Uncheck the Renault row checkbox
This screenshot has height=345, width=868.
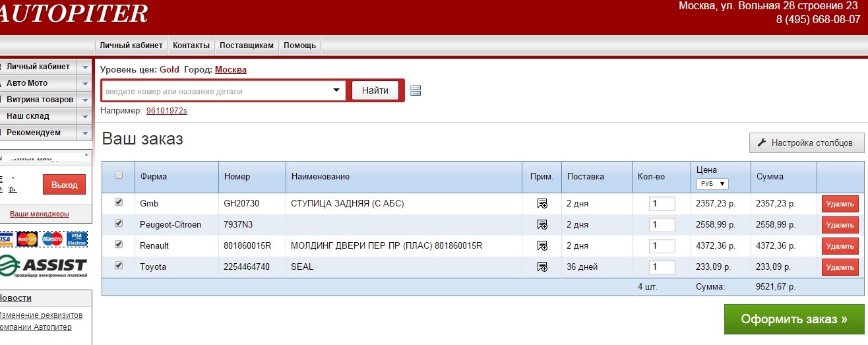(x=119, y=244)
